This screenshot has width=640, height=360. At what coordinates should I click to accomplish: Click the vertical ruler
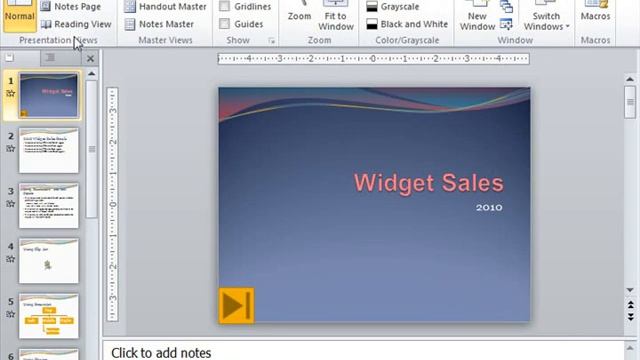[x=112, y=204]
